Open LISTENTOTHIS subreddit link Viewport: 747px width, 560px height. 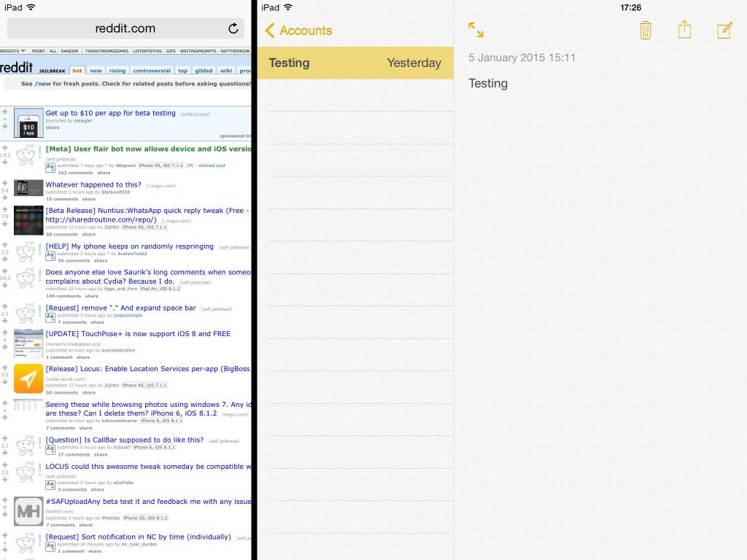click(147, 51)
